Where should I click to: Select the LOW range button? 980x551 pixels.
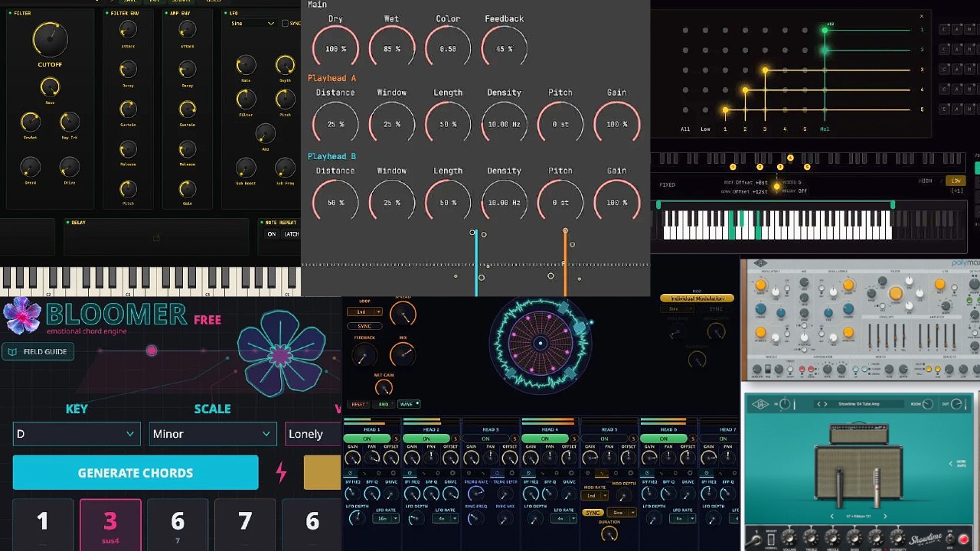[955, 181]
